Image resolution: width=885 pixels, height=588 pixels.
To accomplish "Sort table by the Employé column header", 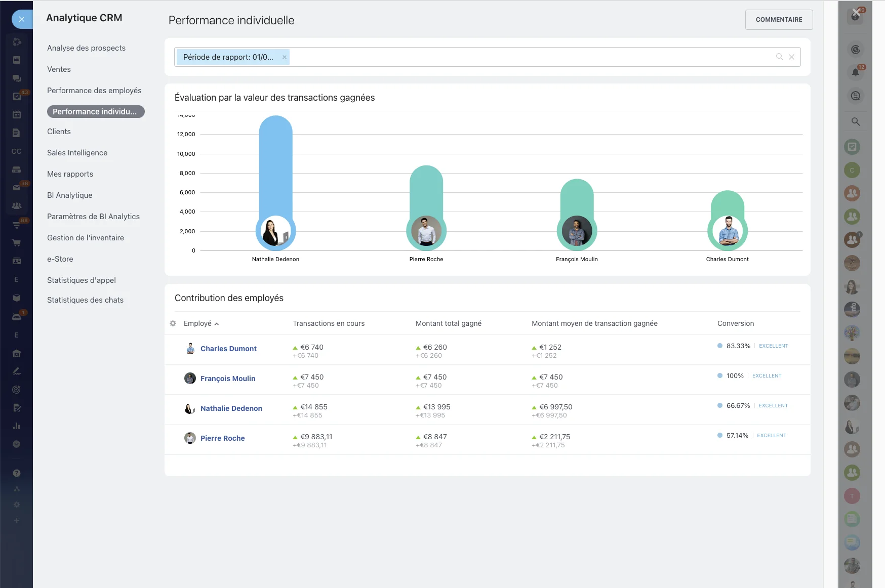I will (x=198, y=323).
